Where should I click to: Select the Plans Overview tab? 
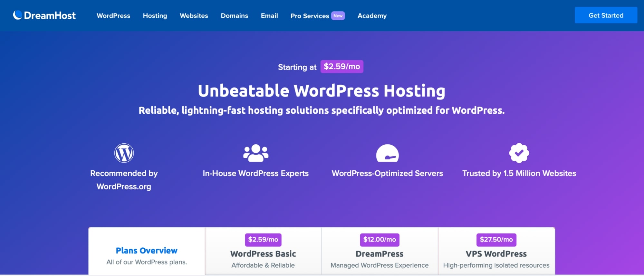pos(147,251)
